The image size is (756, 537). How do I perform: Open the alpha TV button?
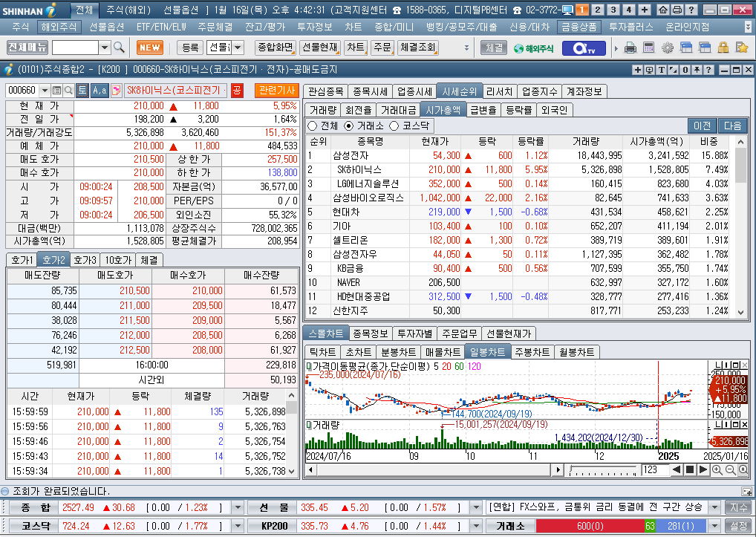click(584, 48)
